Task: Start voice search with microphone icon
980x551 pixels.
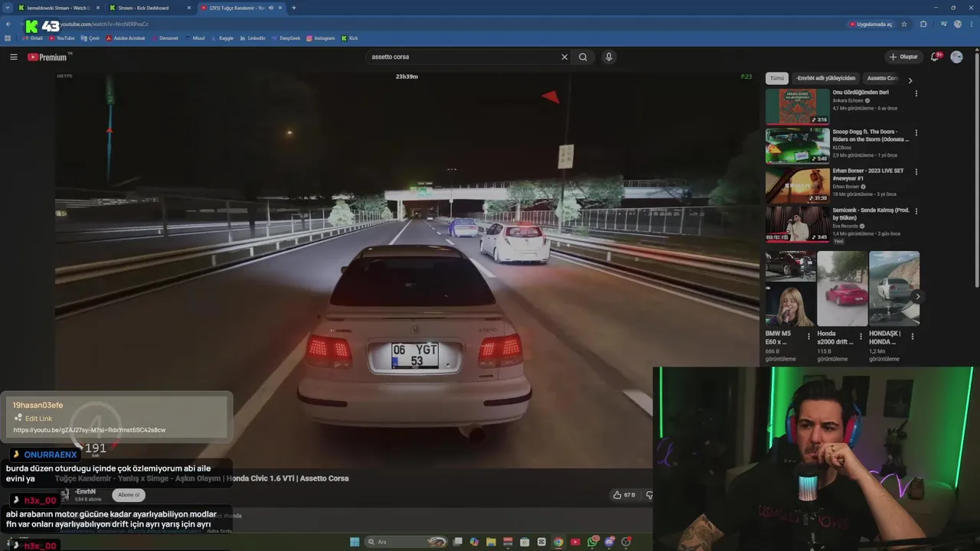Action: (x=609, y=57)
